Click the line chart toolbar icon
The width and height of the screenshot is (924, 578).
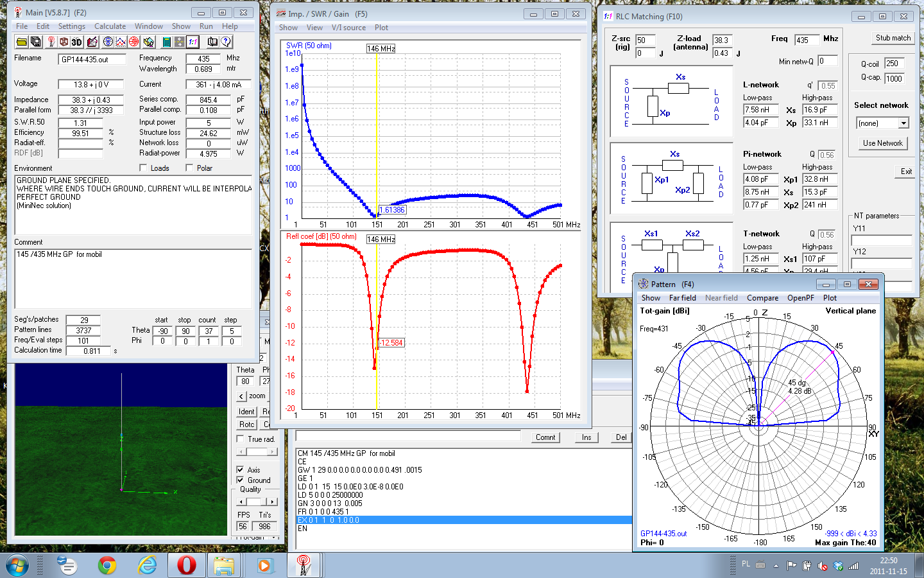[120, 42]
